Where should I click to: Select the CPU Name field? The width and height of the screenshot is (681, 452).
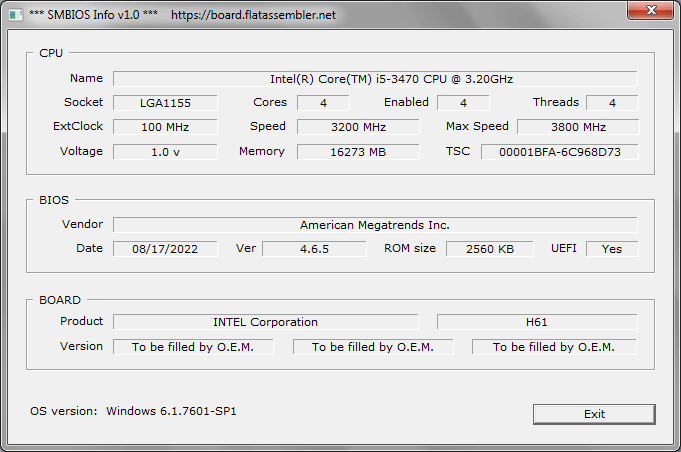point(375,79)
